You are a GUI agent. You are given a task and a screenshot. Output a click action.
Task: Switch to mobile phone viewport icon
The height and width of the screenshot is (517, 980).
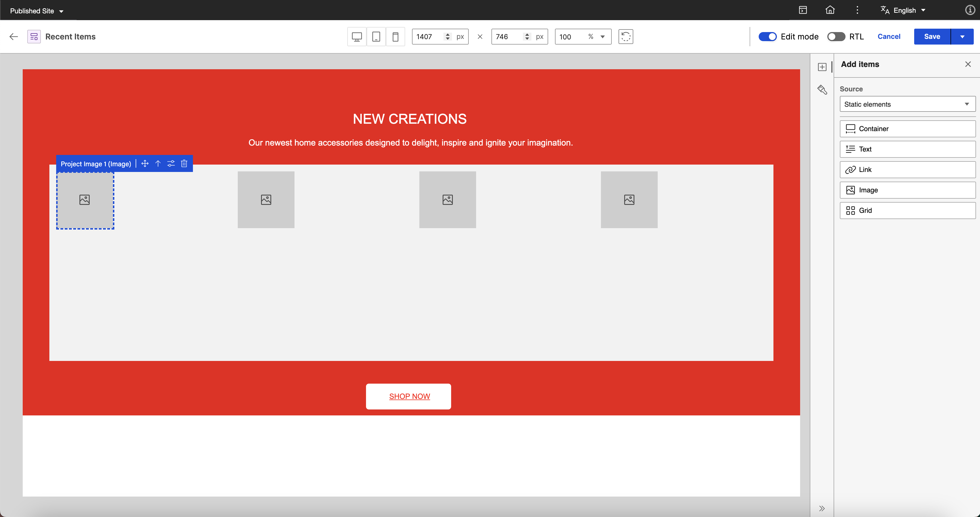395,37
